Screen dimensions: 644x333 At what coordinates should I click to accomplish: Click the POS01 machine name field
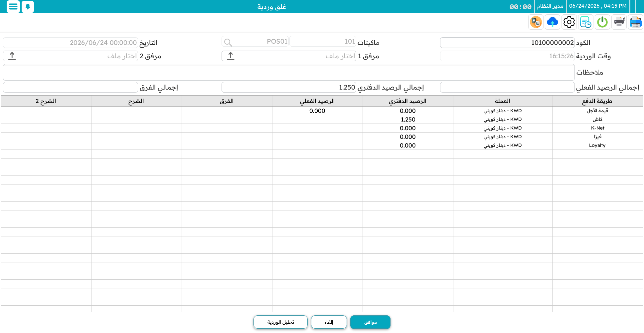[x=255, y=42]
